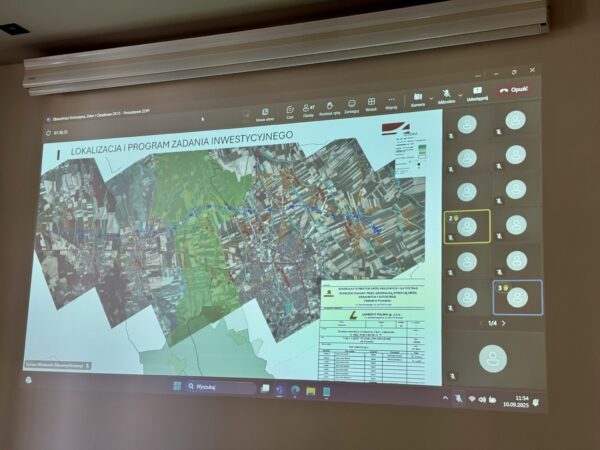
Task: Select the yellow-highlighted participant tile numbered 2
Action: click(466, 227)
